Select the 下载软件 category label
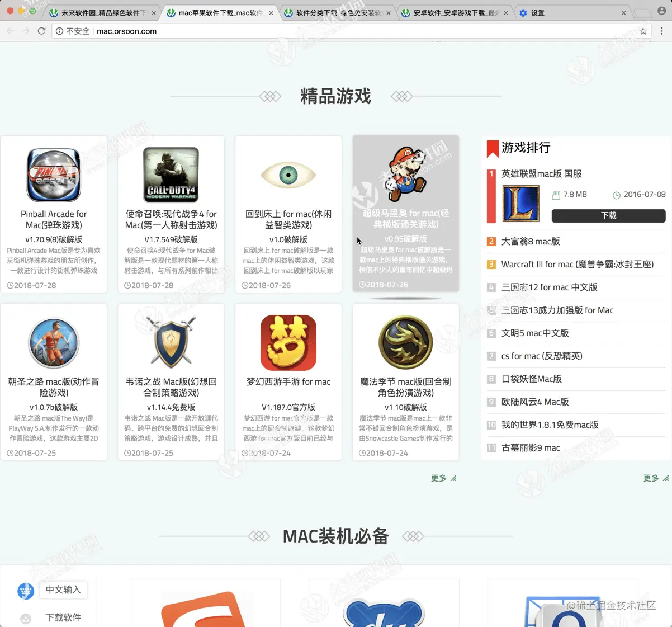Image resolution: width=672 pixels, height=627 pixels. (x=63, y=617)
